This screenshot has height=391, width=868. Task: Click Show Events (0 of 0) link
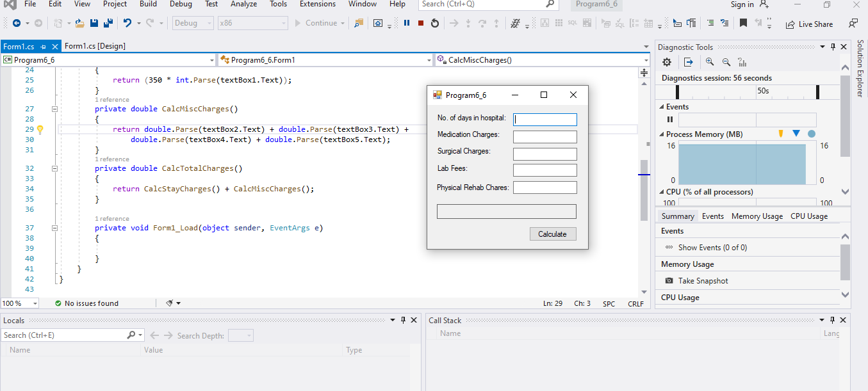pyautogui.click(x=712, y=248)
